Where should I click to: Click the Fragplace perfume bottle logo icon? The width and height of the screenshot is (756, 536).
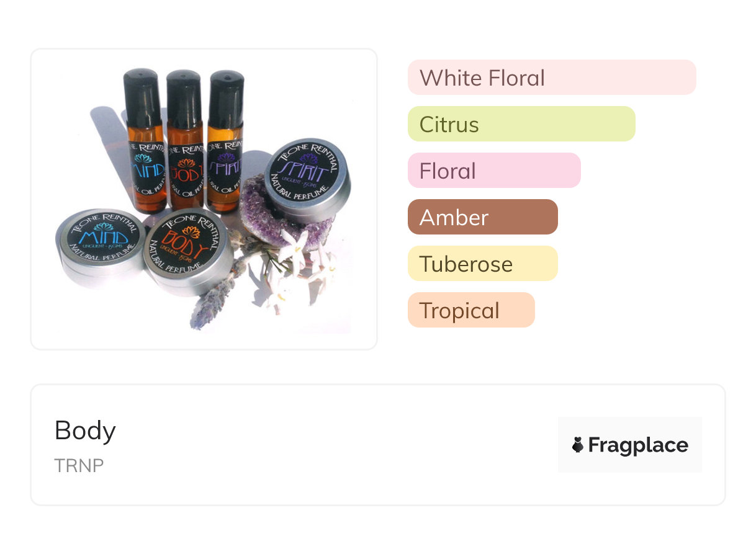(x=578, y=445)
